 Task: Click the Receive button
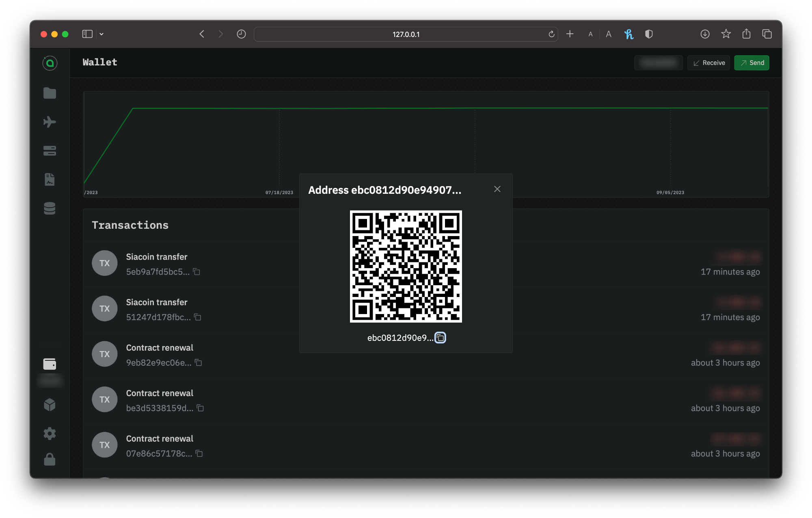pos(708,63)
